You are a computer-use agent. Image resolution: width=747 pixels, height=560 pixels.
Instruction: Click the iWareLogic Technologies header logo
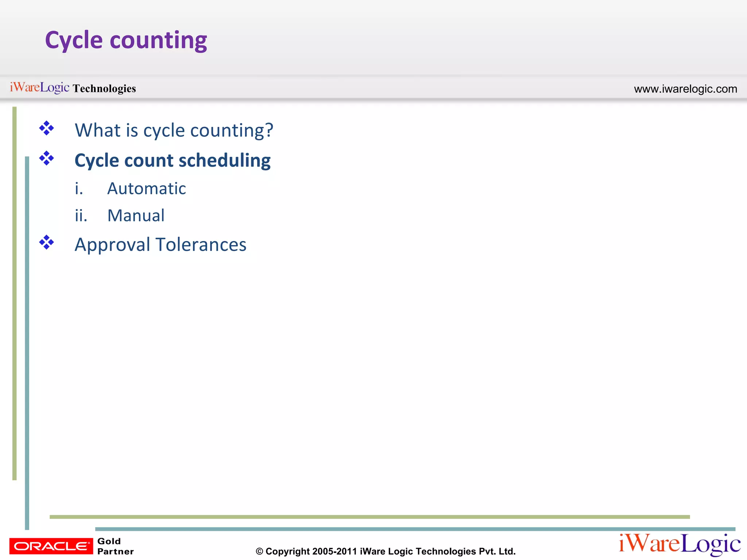(x=73, y=88)
